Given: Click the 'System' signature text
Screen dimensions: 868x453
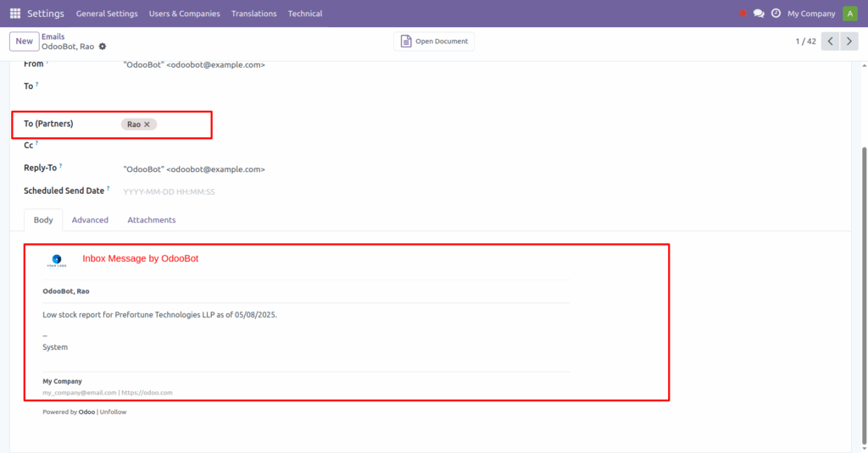Looking at the screenshot, I should point(55,347).
